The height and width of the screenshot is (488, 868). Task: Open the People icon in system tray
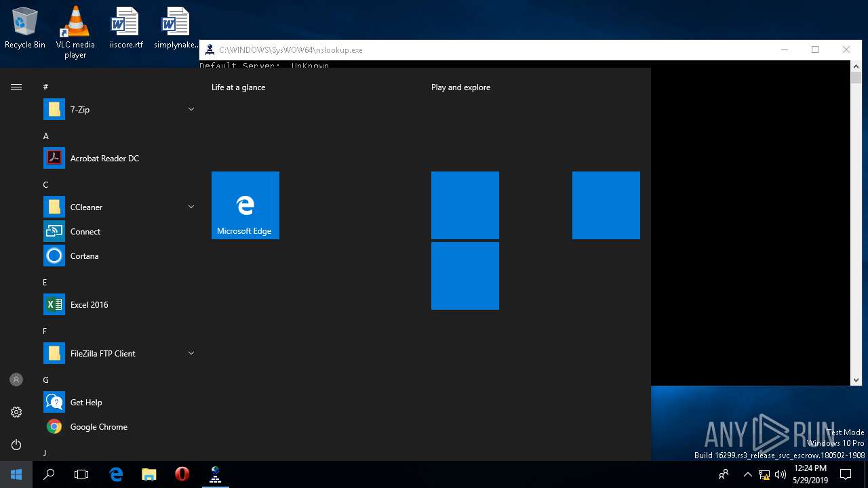click(x=724, y=474)
